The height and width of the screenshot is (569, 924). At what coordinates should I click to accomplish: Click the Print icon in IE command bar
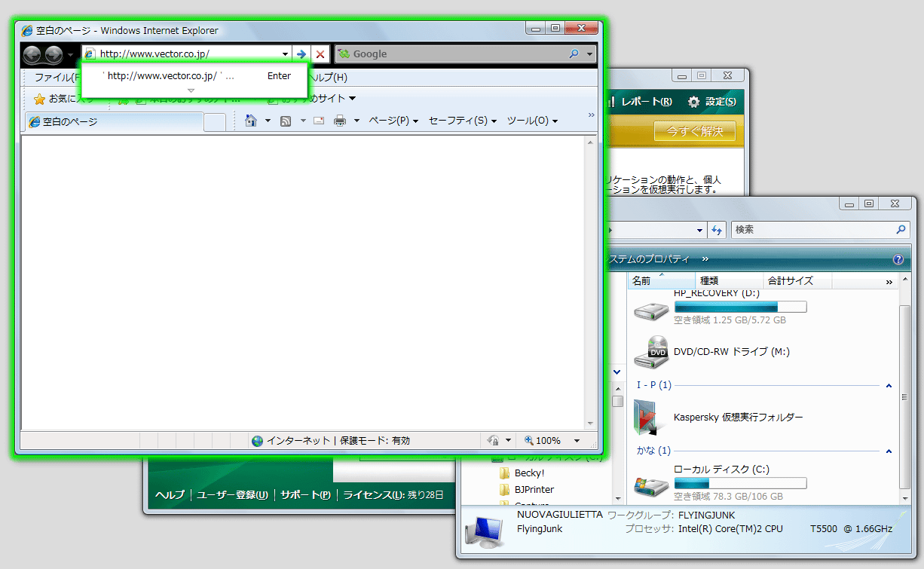pyautogui.click(x=340, y=121)
